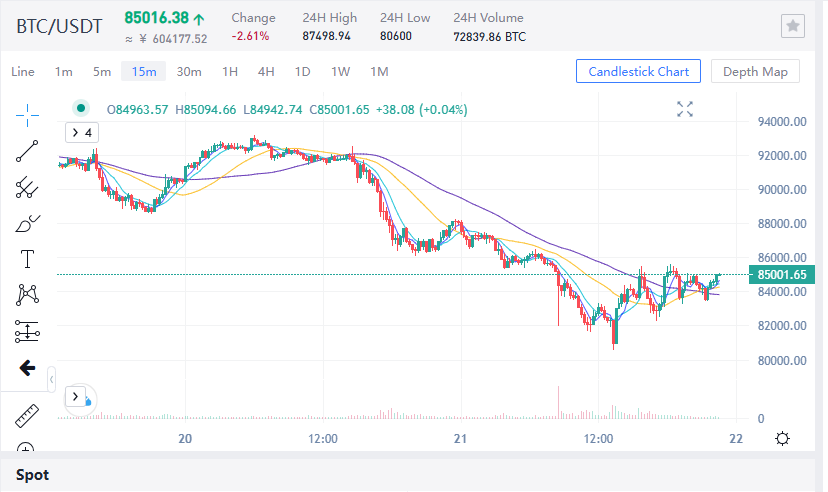This screenshot has height=492, width=828.
Task: Select the 4H interval
Action: point(266,71)
